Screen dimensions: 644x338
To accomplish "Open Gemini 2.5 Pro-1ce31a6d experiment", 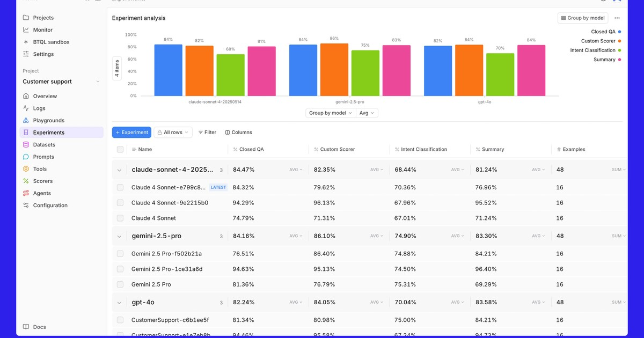I will coord(167,269).
